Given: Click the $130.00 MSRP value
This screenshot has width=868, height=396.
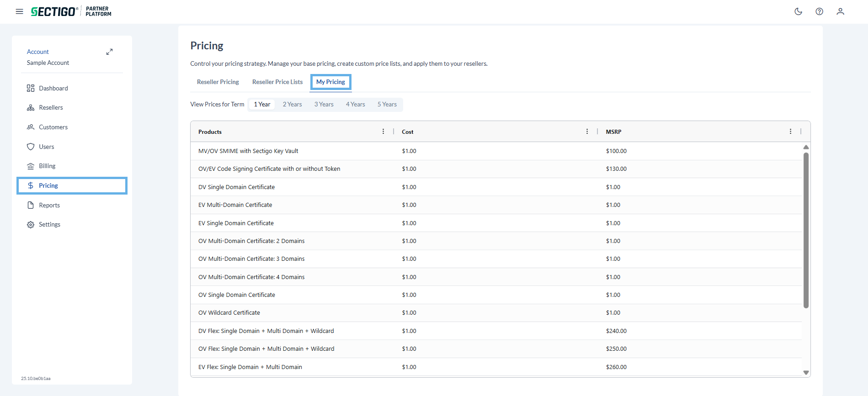Looking at the screenshot, I should [616, 169].
